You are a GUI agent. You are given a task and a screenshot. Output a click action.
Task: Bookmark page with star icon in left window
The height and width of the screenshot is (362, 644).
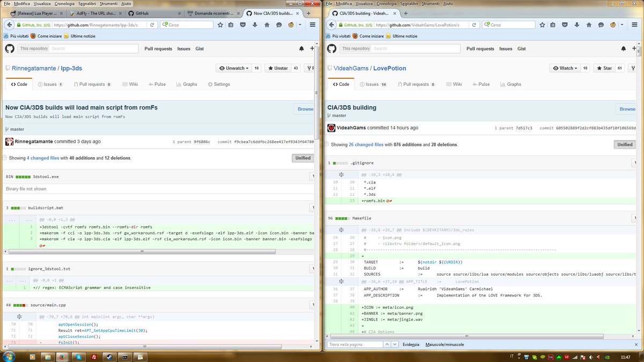click(220, 25)
